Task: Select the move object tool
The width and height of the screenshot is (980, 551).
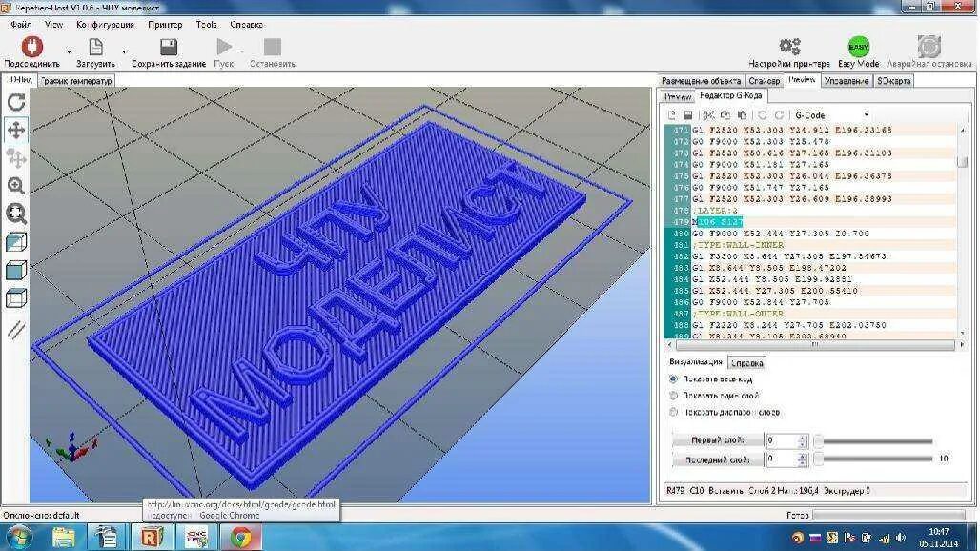Action: coord(16,158)
